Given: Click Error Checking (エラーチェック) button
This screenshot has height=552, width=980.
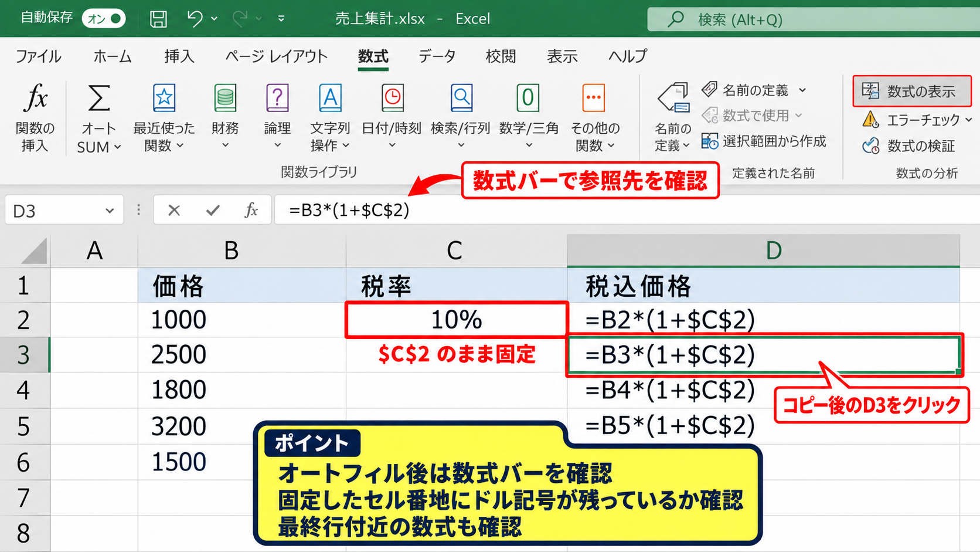Looking at the screenshot, I should coord(911,120).
